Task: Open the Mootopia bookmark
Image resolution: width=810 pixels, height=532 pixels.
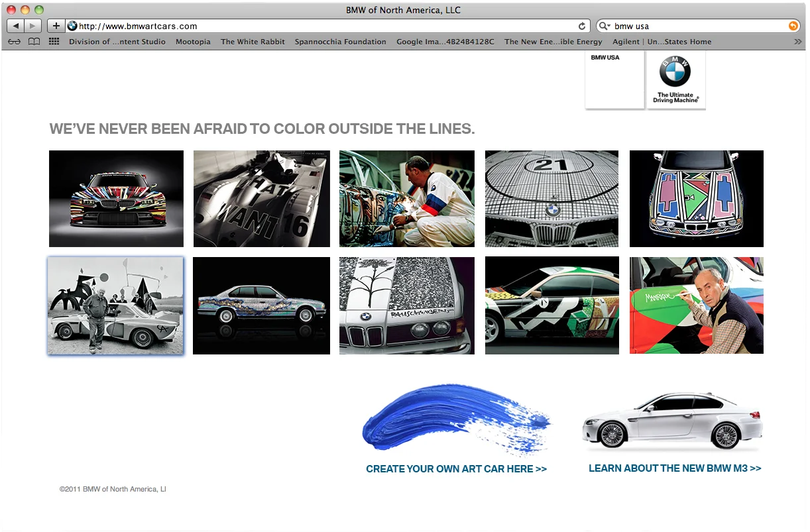Action: click(x=193, y=42)
